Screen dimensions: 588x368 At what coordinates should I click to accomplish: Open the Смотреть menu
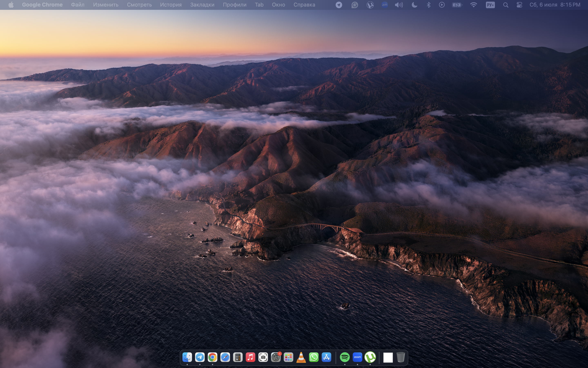139,5
